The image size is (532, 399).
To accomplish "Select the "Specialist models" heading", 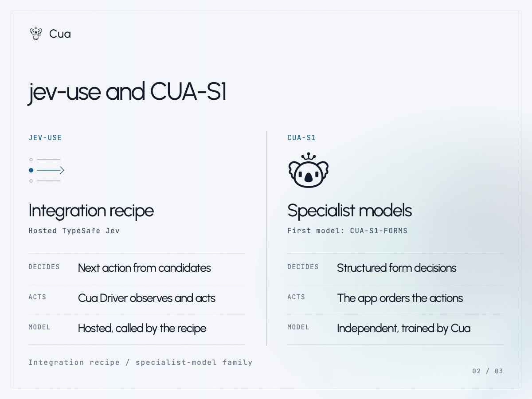I will click(349, 211).
